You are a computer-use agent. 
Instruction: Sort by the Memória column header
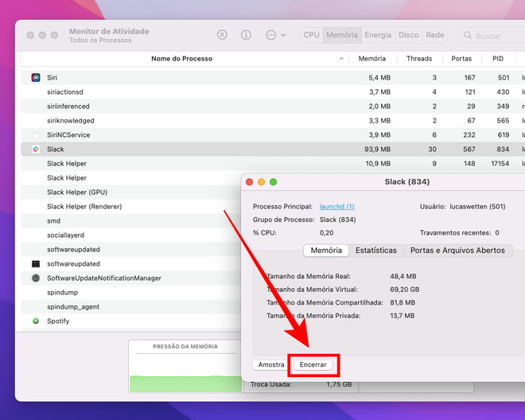(x=372, y=59)
